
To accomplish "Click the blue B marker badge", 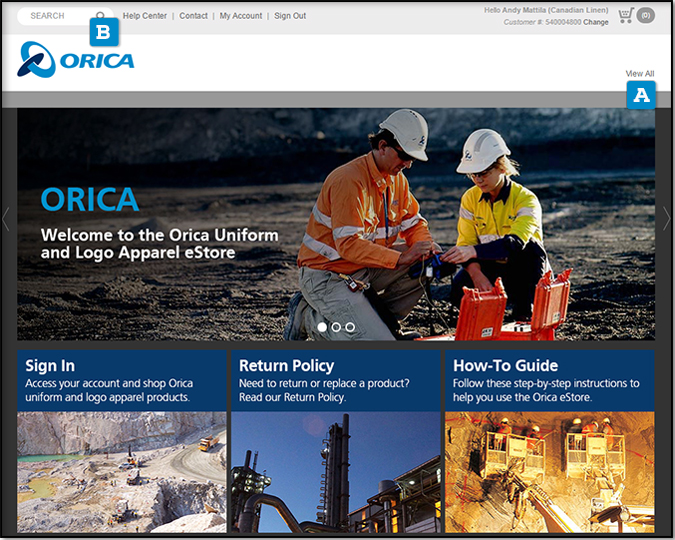I will pos(104,33).
